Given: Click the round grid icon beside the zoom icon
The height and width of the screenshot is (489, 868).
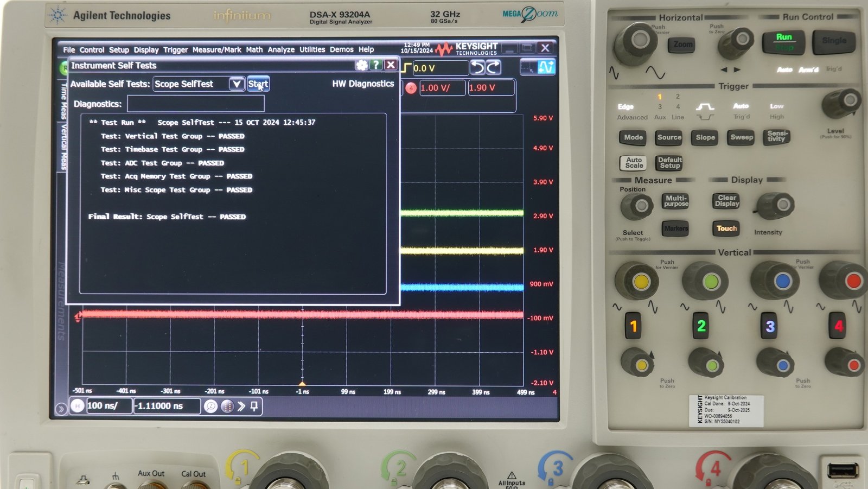Looking at the screenshot, I should [x=227, y=406].
